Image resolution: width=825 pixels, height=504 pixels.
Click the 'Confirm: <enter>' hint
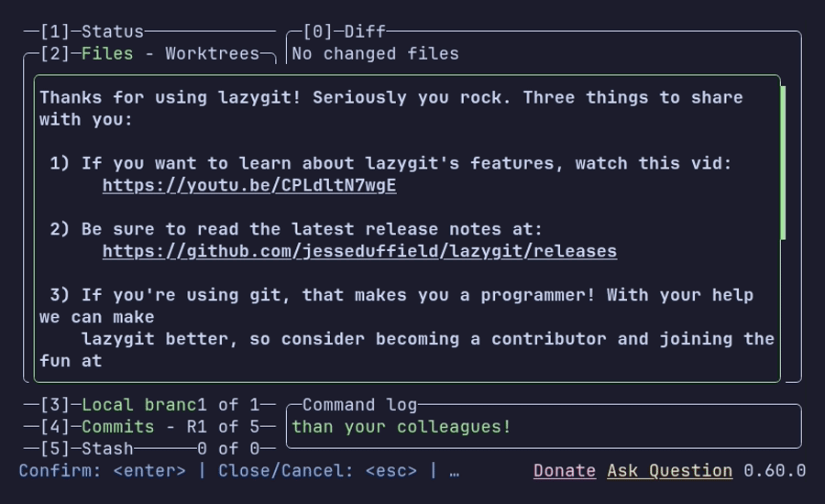[102, 470]
